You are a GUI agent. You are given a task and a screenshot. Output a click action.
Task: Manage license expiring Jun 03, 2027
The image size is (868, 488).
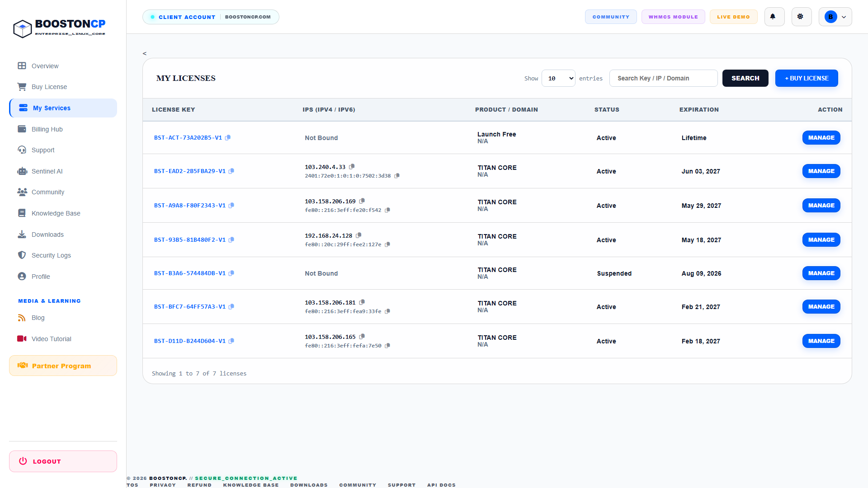[821, 171]
